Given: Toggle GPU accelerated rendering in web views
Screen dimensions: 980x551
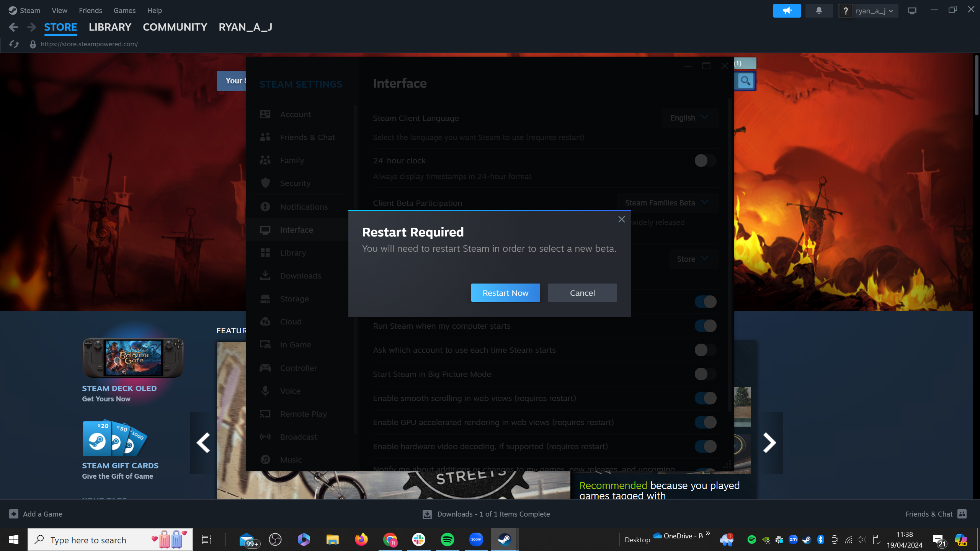Looking at the screenshot, I should [x=705, y=422].
